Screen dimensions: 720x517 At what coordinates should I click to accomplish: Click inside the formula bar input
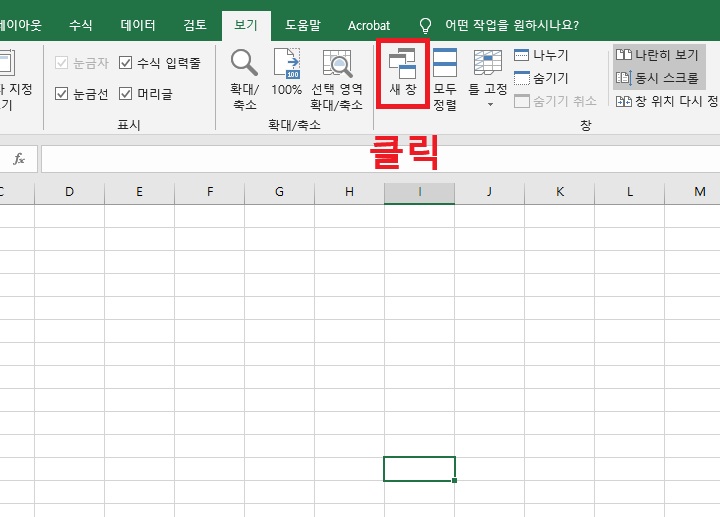[x=380, y=159]
